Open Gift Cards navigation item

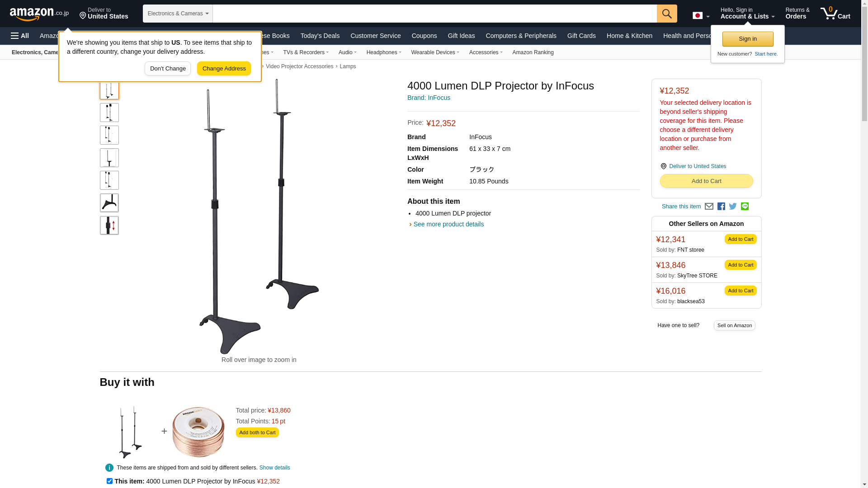pos(581,36)
